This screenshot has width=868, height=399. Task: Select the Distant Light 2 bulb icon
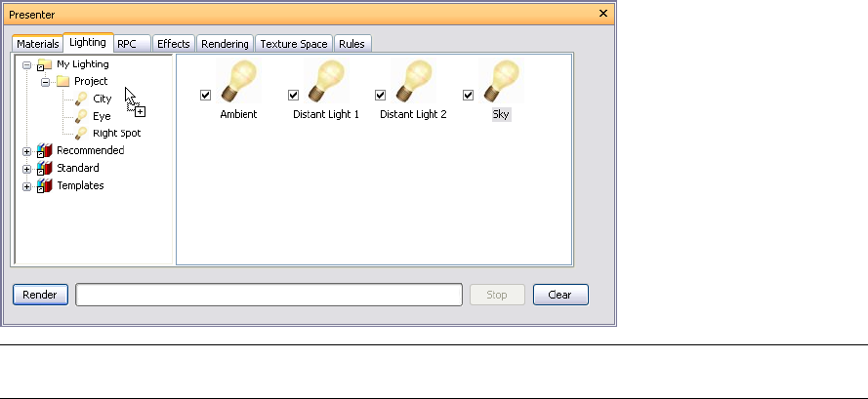pos(414,81)
